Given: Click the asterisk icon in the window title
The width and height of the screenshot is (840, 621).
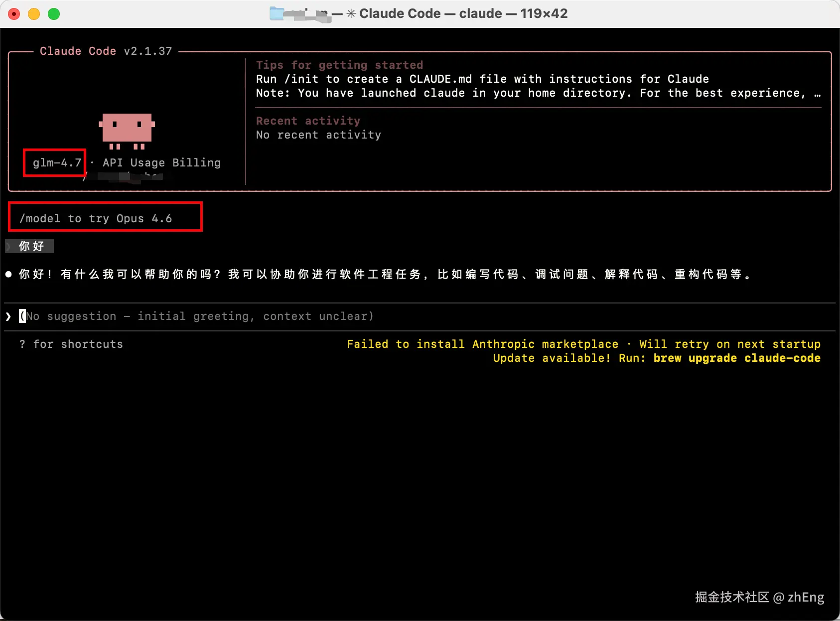Looking at the screenshot, I should tap(351, 13).
